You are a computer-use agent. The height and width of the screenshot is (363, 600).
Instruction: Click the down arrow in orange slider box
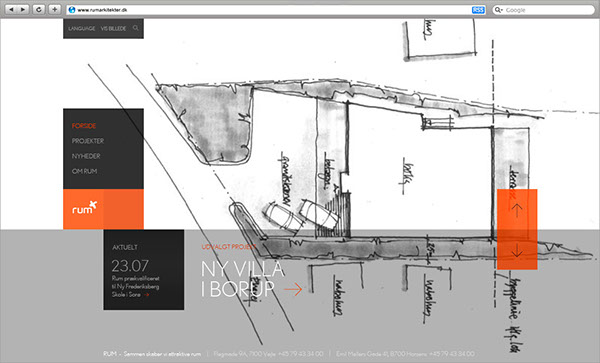pyautogui.click(x=517, y=250)
